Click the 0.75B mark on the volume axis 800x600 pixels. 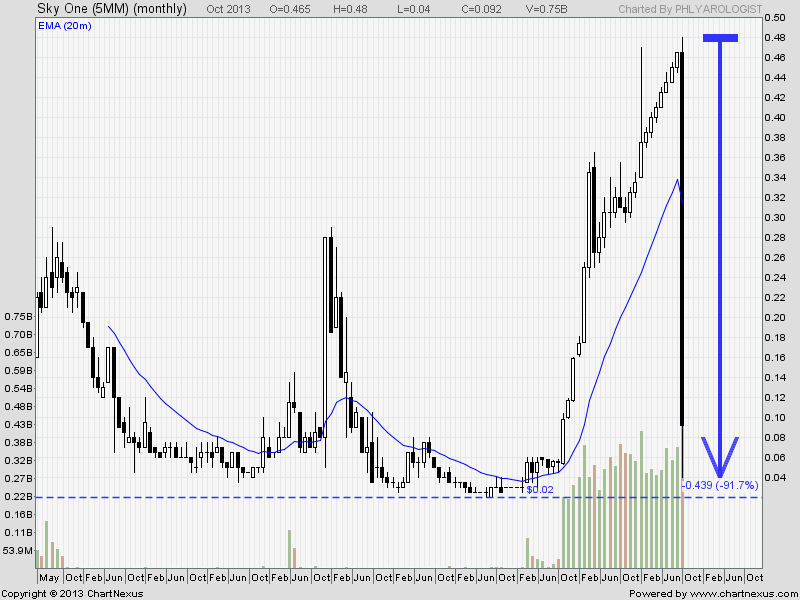[17, 316]
